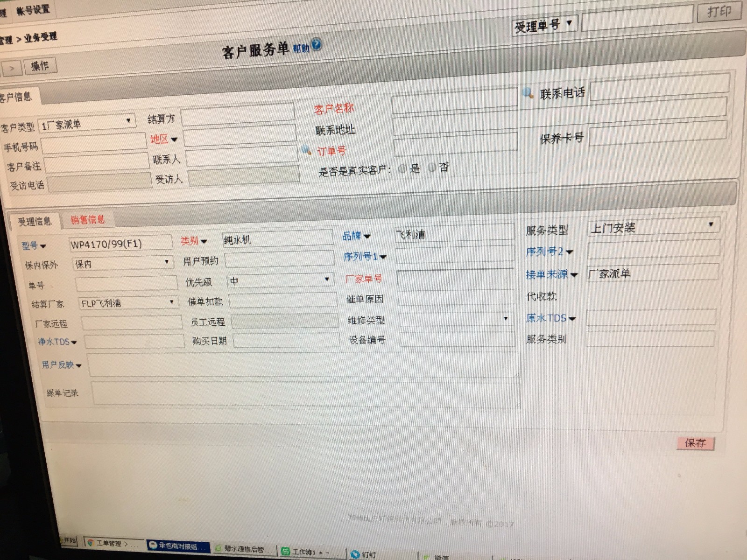The width and height of the screenshot is (747, 560).
Task: Select 是 for real customer option
Action: pos(403,169)
